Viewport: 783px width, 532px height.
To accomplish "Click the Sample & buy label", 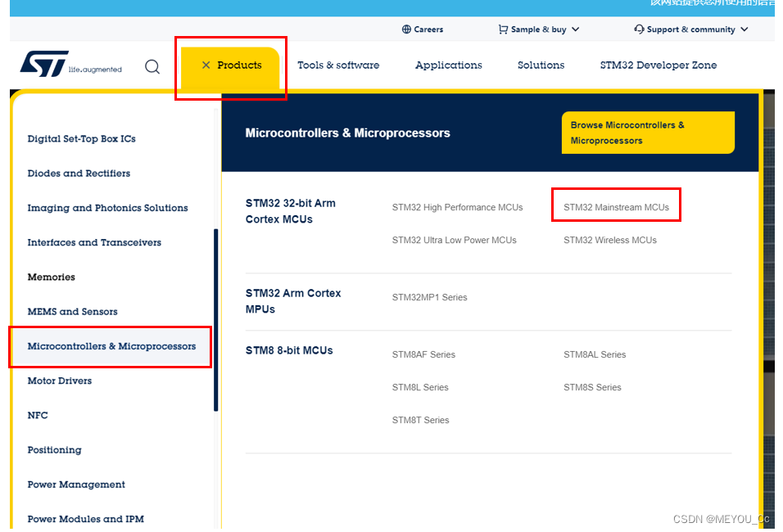I will (538, 29).
